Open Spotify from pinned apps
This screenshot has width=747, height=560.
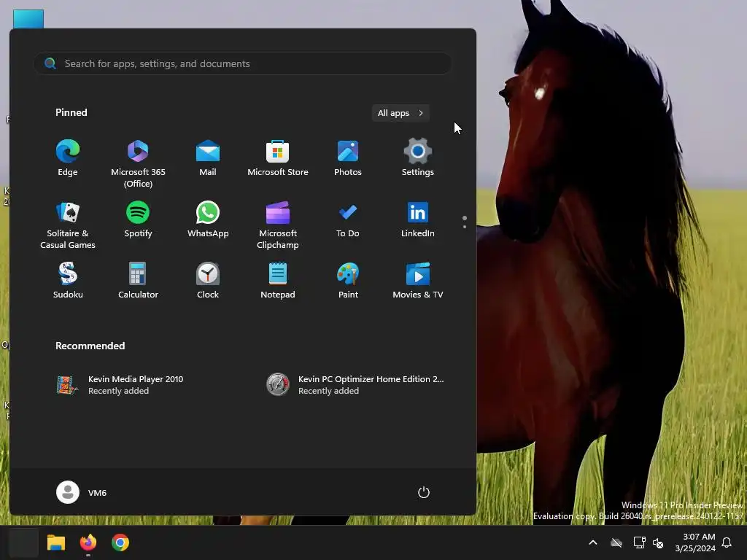pos(138,219)
